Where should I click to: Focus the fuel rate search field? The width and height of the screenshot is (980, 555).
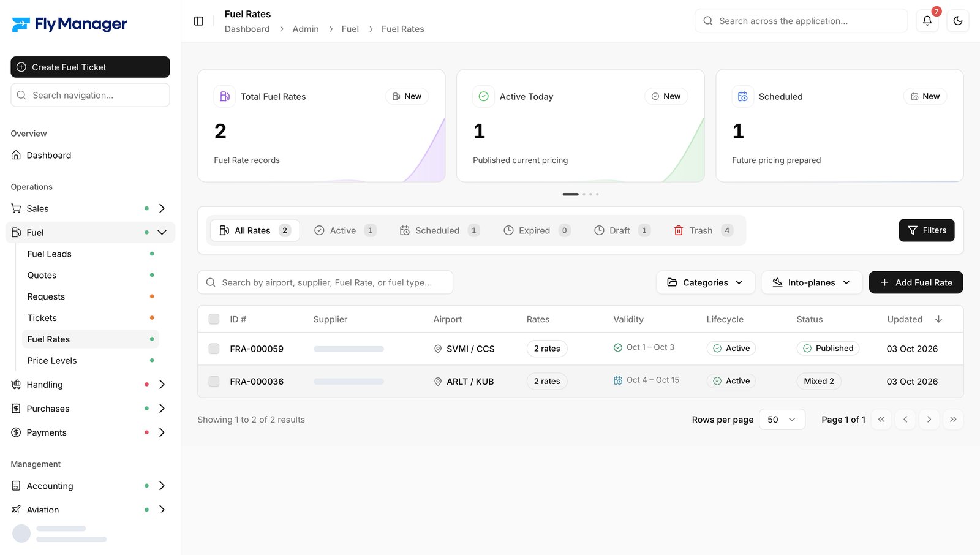pyautogui.click(x=325, y=282)
